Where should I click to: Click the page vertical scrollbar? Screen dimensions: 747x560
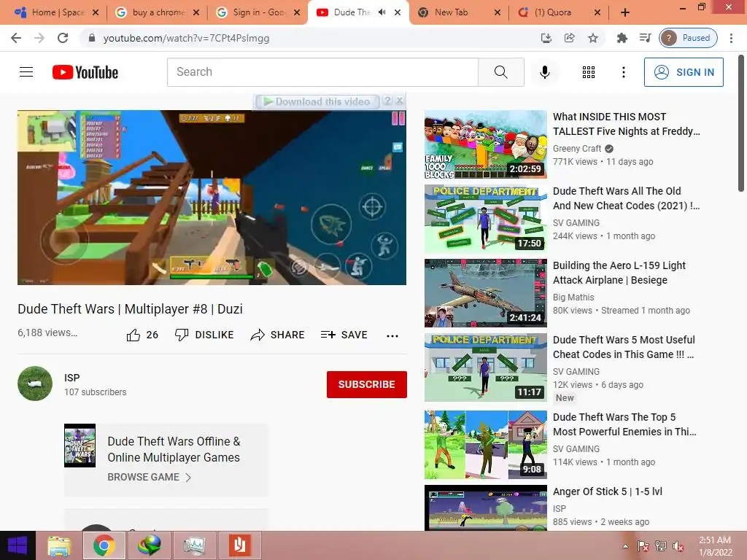coord(741,124)
